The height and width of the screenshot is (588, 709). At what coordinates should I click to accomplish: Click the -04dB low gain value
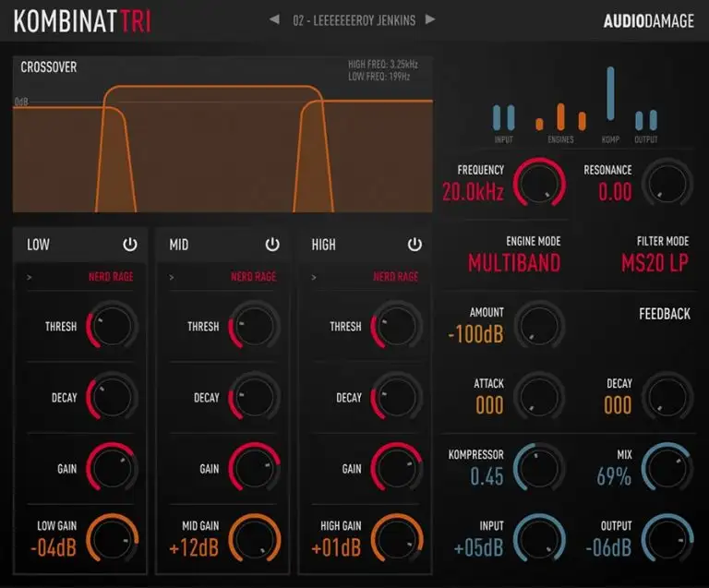click(x=54, y=547)
